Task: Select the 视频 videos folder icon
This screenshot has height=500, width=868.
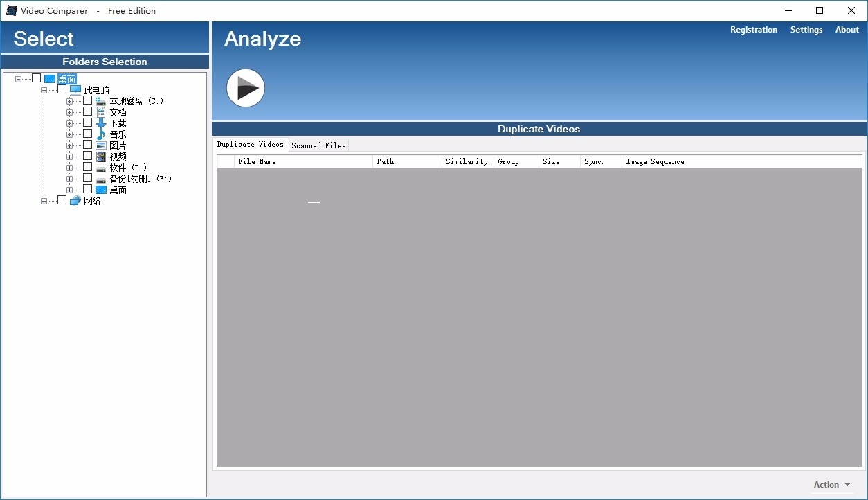Action: pyautogui.click(x=101, y=156)
